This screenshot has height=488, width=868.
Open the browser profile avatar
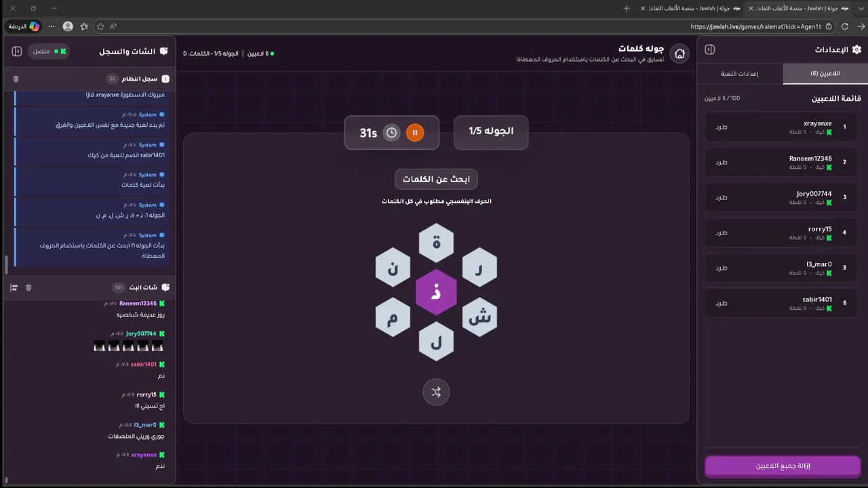68,26
